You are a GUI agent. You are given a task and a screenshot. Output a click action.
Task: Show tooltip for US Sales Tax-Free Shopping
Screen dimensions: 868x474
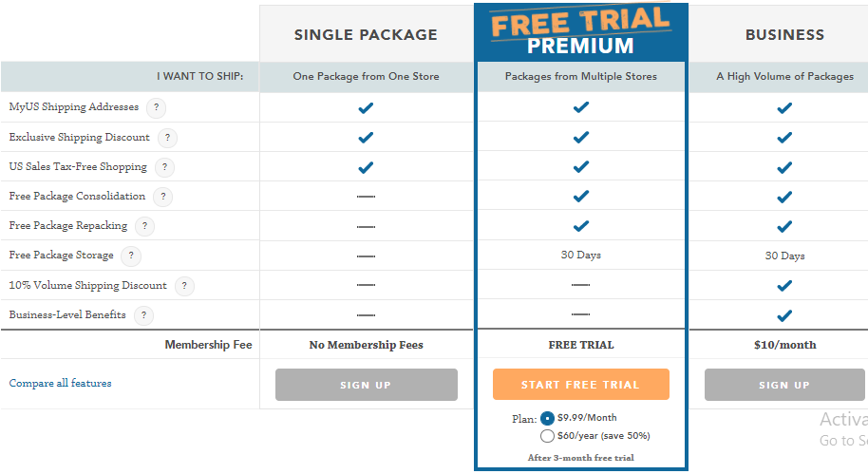point(164,167)
